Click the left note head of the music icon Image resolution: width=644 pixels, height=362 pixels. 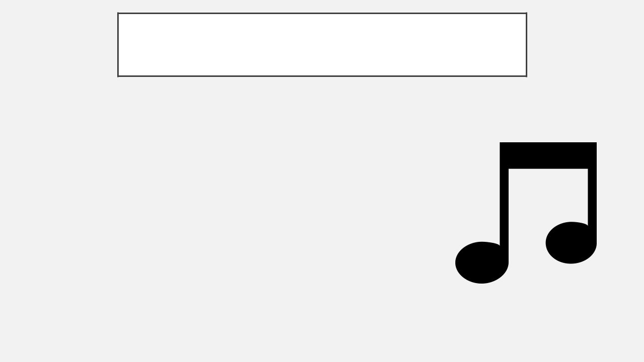pyautogui.click(x=481, y=262)
